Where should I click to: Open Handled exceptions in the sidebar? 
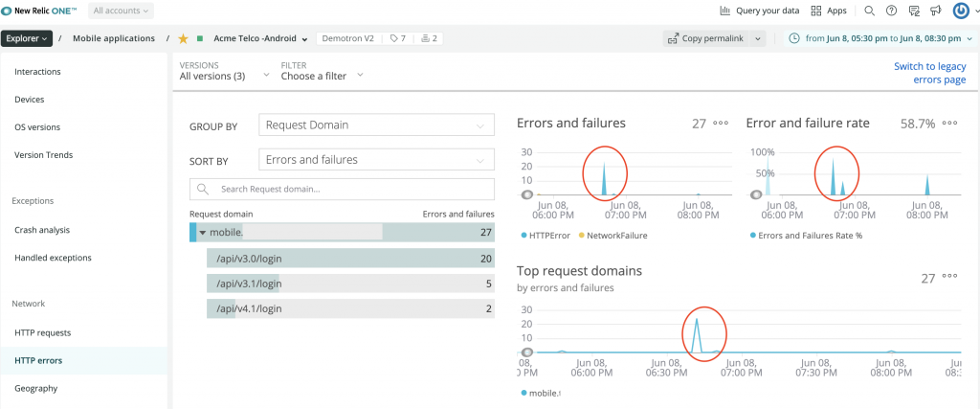(54, 258)
